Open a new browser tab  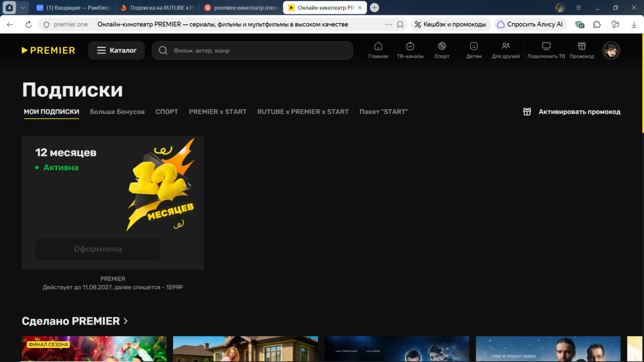pos(374,8)
